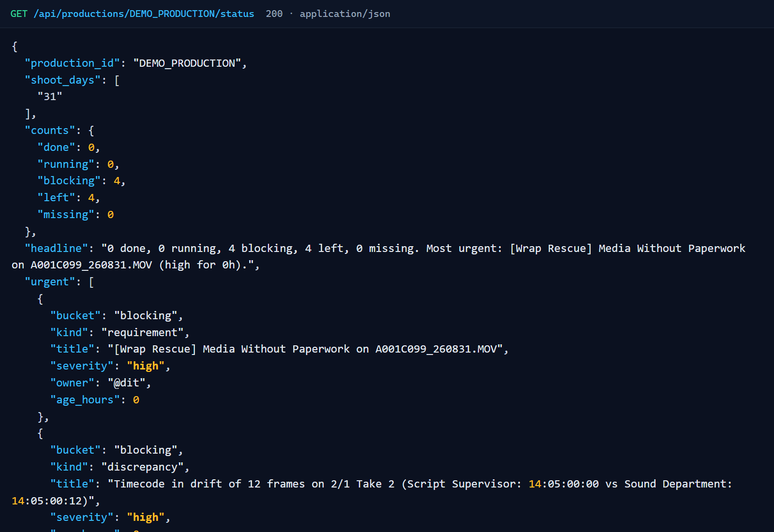
Task: Select the Timecode in drift title text
Action: coord(372,492)
